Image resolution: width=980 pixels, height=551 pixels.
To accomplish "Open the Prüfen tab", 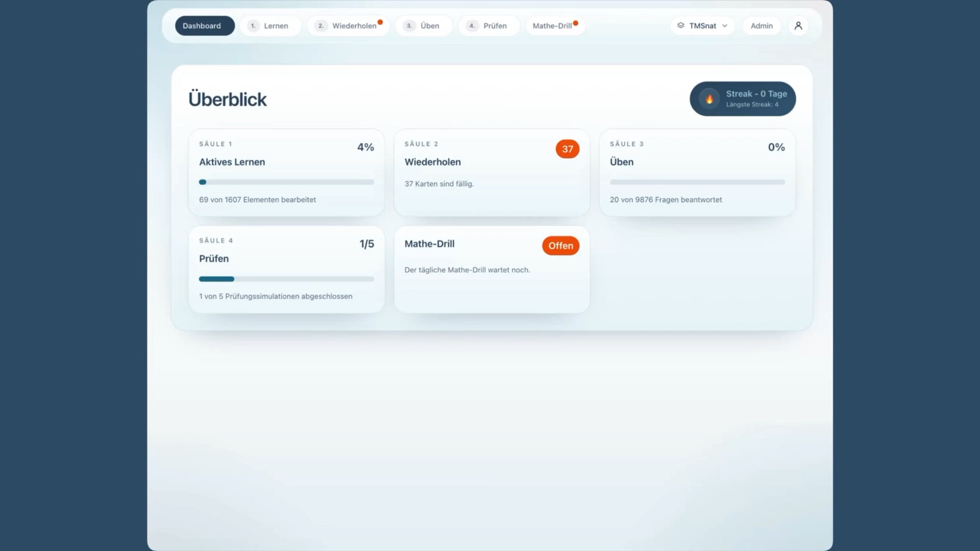I will click(489, 26).
